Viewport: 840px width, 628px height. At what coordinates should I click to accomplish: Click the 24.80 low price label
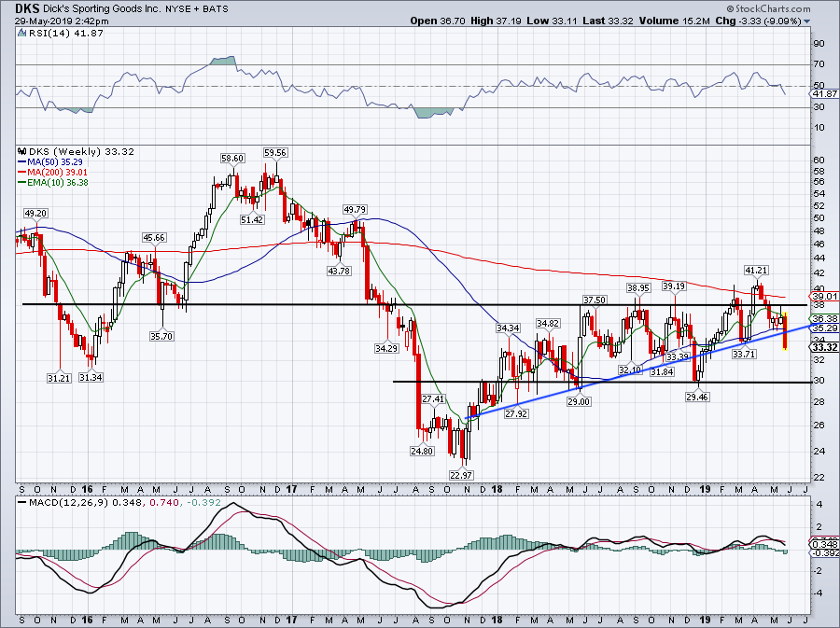422,451
